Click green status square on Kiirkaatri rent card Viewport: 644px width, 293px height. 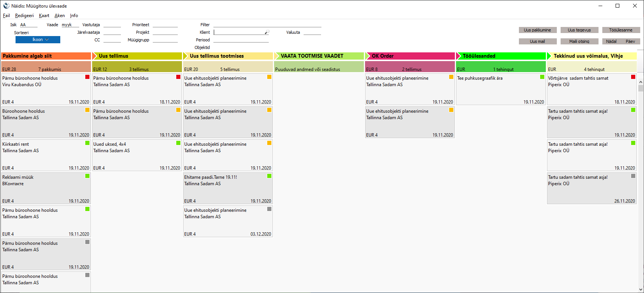87,143
